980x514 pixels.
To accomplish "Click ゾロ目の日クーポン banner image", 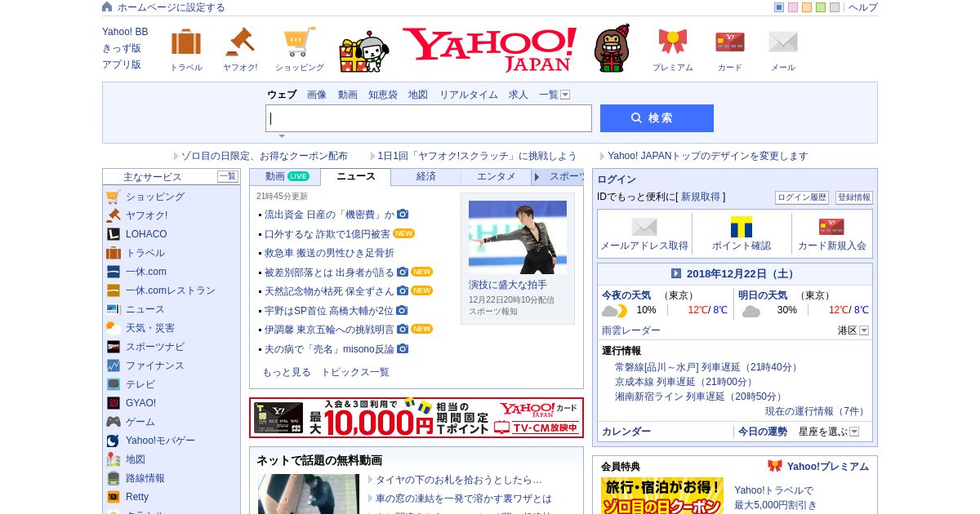I will coord(662,496).
